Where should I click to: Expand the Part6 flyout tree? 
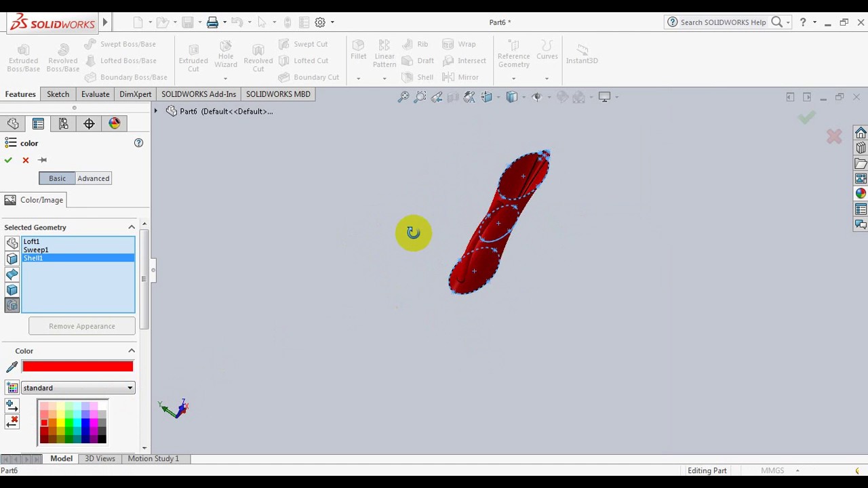(156, 111)
